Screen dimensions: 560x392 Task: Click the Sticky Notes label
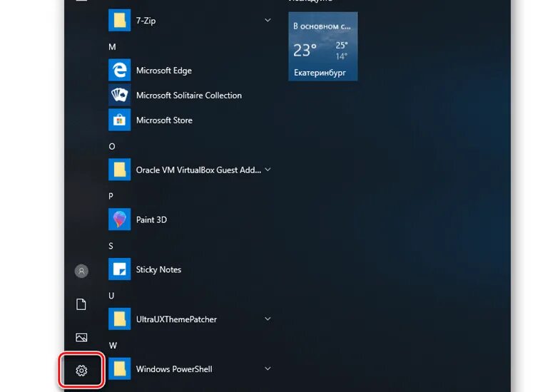pos(158,269)
